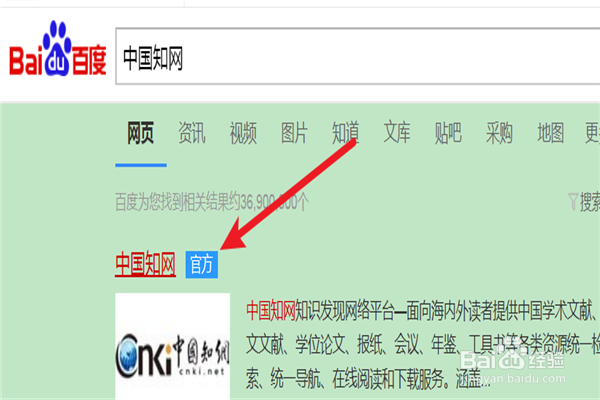
Task: Click the blue 官方 badge
Action: coord(202,264)
